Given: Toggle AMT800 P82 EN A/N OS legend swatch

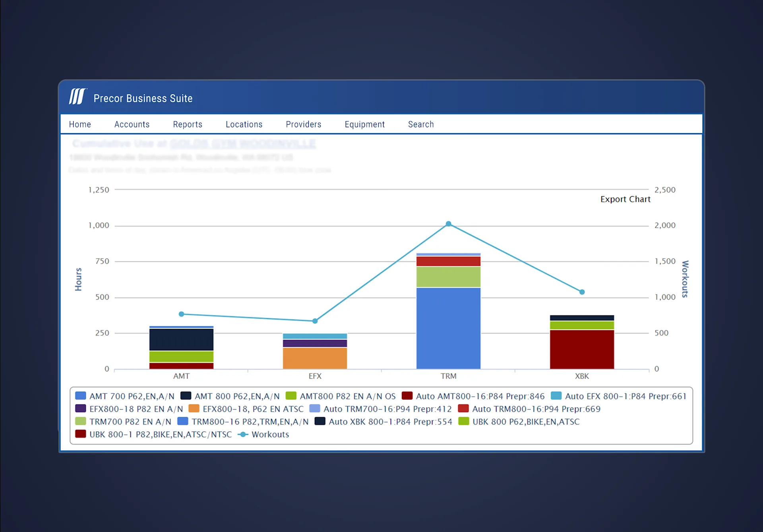Looking at the screenshot, I should click(291, 396).
